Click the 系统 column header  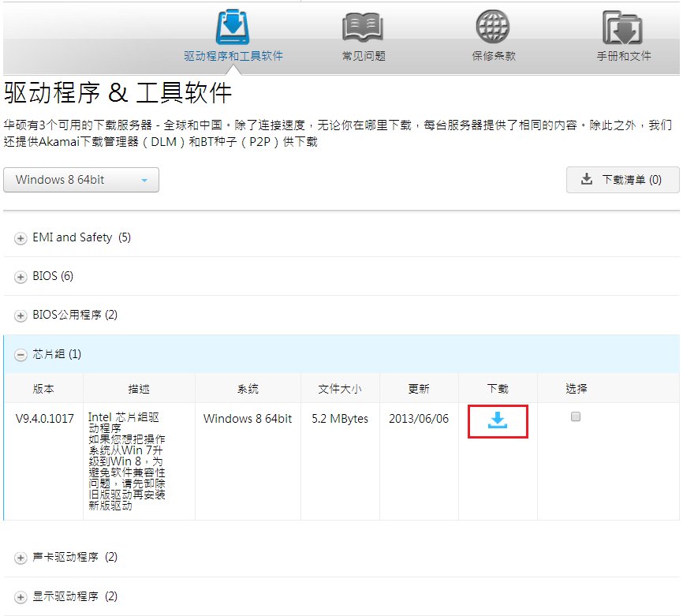248,389
